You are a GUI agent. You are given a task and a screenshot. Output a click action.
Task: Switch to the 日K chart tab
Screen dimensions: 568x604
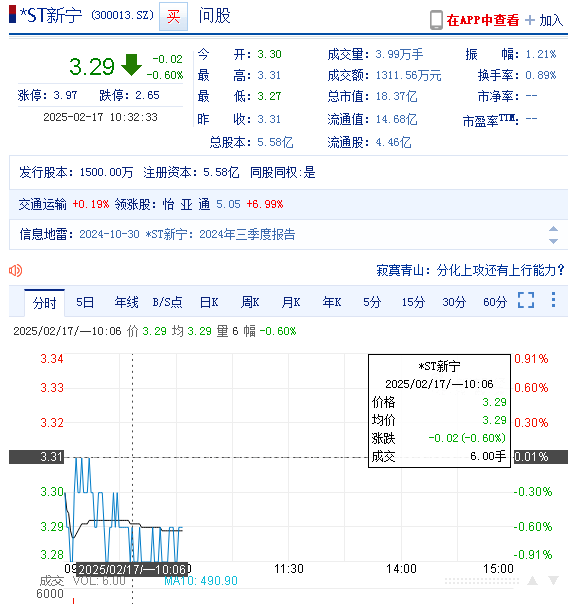point(209,302)
